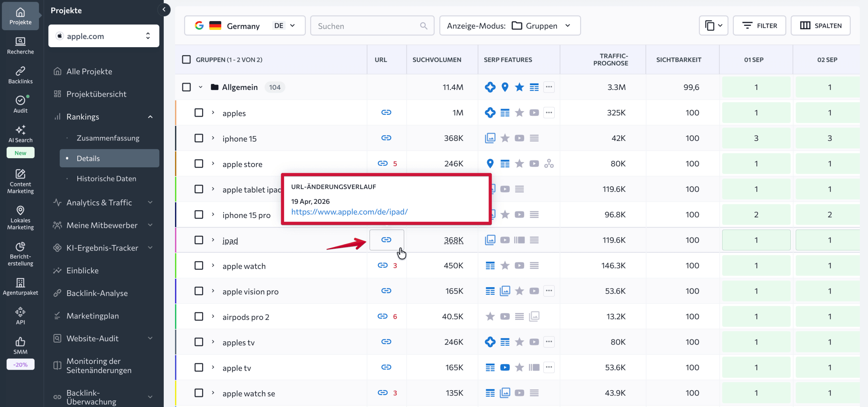Click the Suchen search input field

[372, 25]
